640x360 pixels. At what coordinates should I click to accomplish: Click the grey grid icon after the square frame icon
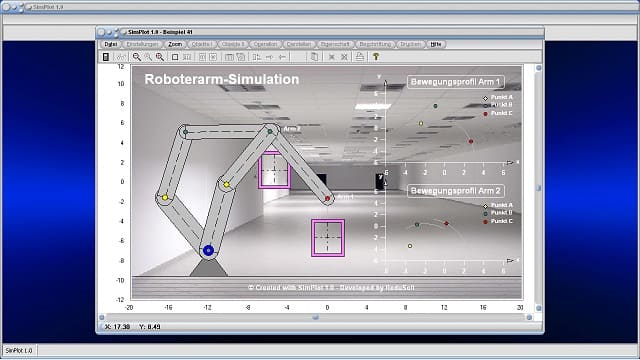click(187, 57)
